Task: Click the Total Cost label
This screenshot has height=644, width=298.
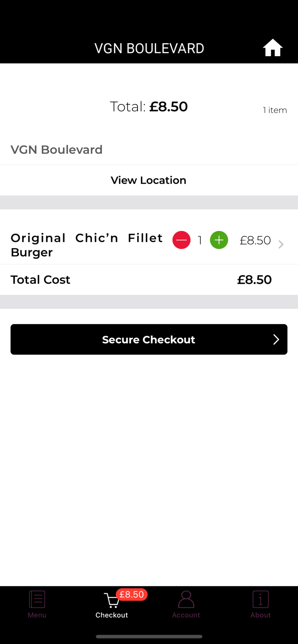Action: click(x=40, y=280)
